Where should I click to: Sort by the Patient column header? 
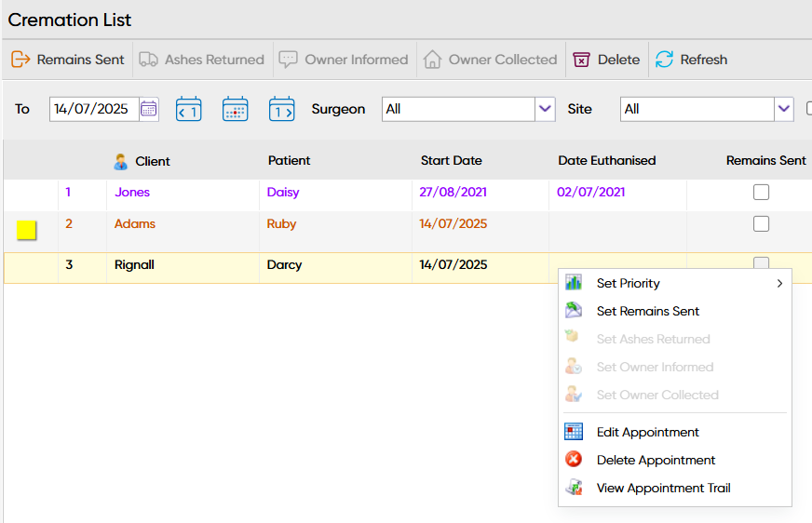[x=289, y=160]
